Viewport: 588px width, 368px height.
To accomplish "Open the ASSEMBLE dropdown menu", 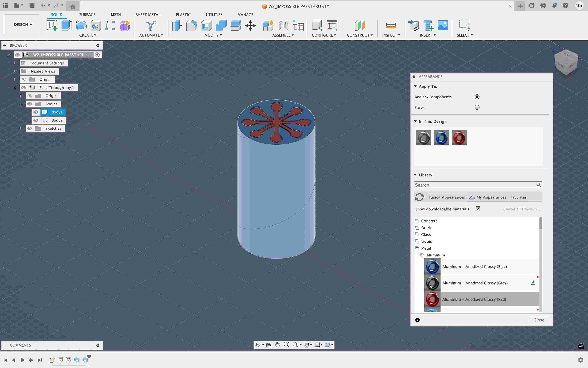I will [x=283, y=35].
